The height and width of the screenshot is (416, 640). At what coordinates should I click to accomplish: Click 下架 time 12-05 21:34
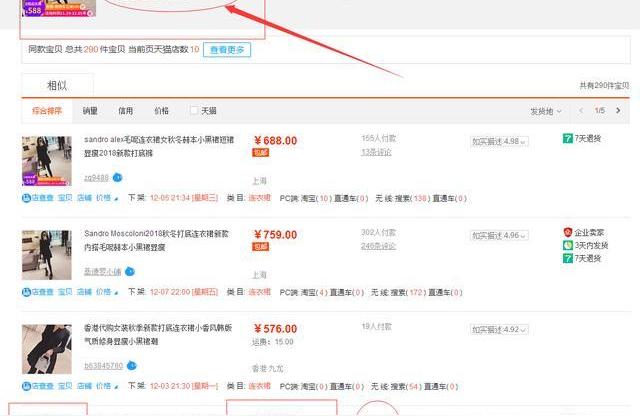pyautogui.click(x=184, y=198)
